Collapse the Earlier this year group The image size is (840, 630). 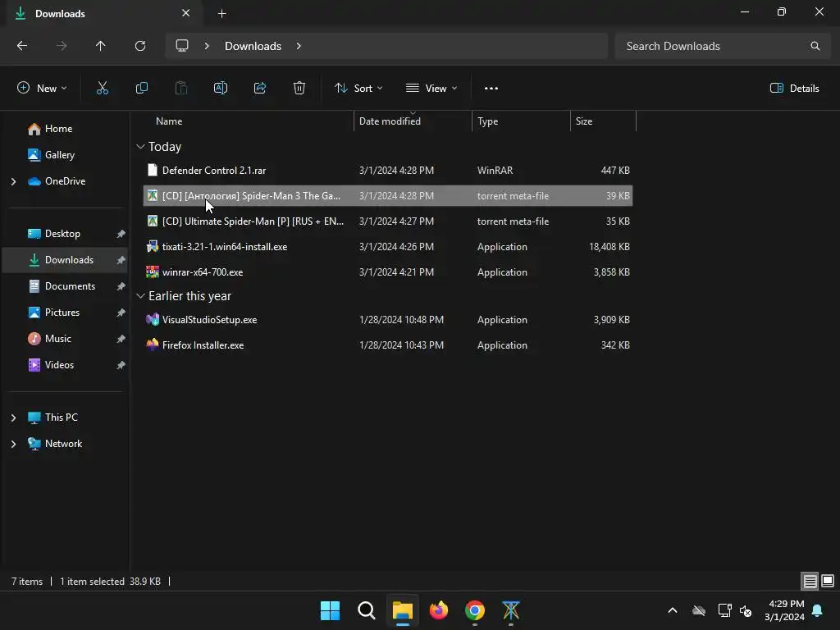click(140, 295)
